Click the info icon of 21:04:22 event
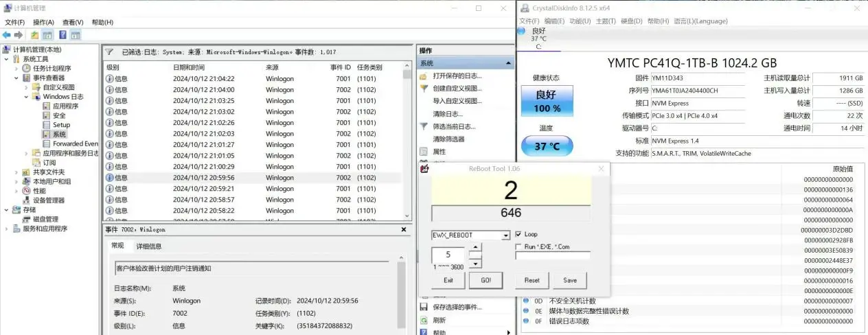Screen dimensions: 868x335 pyautogui.click(x=109, y=79)
